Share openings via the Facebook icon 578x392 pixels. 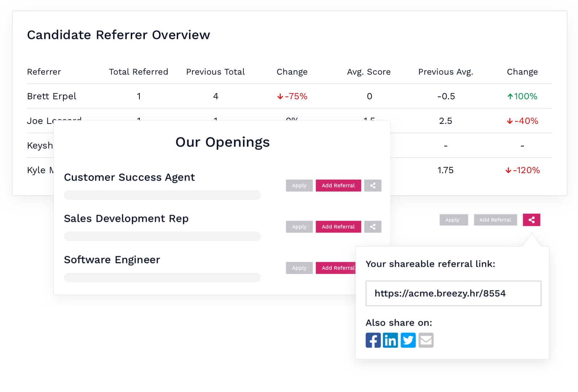tap(373, 340)
